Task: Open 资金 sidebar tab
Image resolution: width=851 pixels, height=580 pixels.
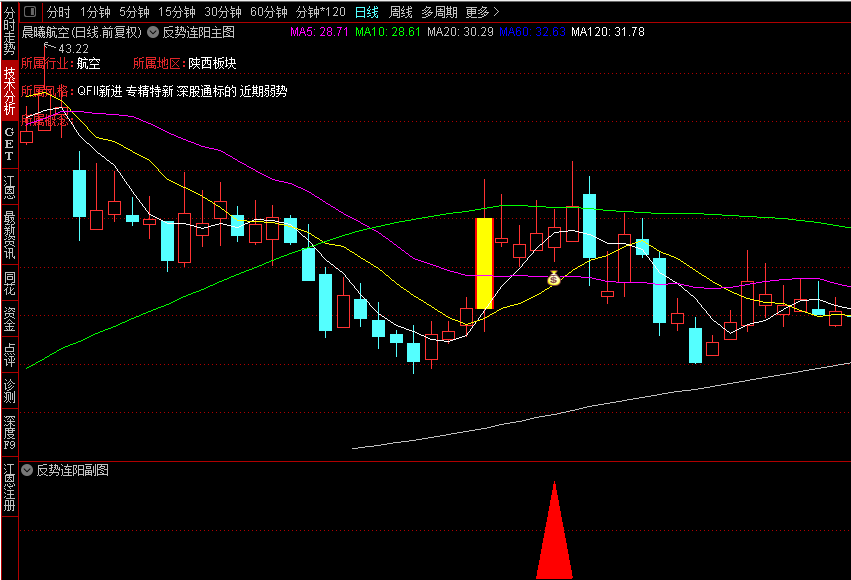Action: (x=9, y=318)
